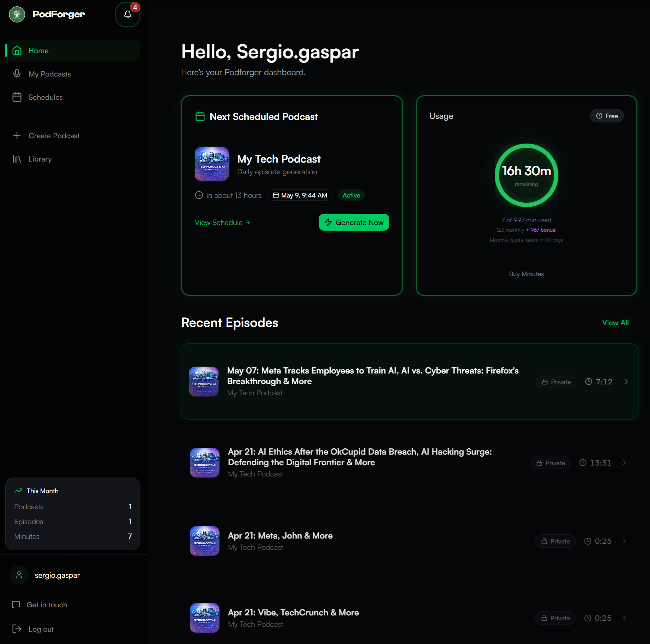This screenshot has width=650, height=644.
Task: Open the sergio.gaspar account entry
Action: (x=73, y=575)
